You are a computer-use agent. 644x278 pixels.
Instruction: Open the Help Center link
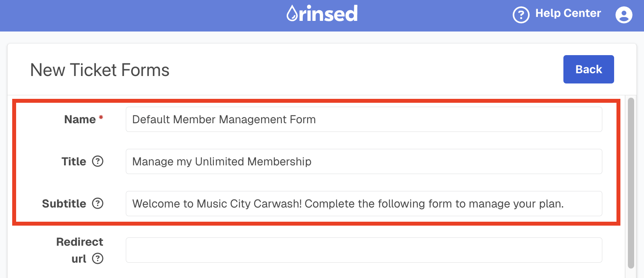coord(568,13)
